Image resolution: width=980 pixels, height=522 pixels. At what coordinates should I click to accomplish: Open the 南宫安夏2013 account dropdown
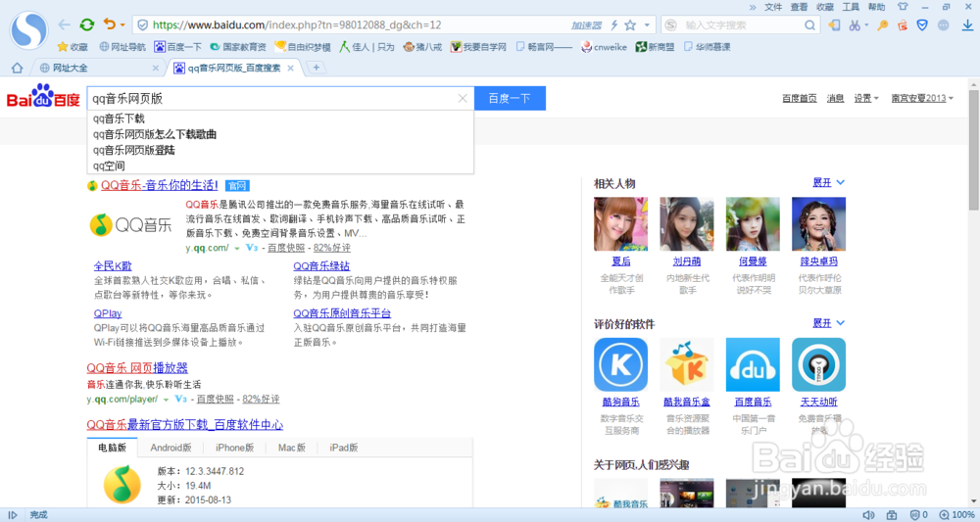tap(922, 99)
